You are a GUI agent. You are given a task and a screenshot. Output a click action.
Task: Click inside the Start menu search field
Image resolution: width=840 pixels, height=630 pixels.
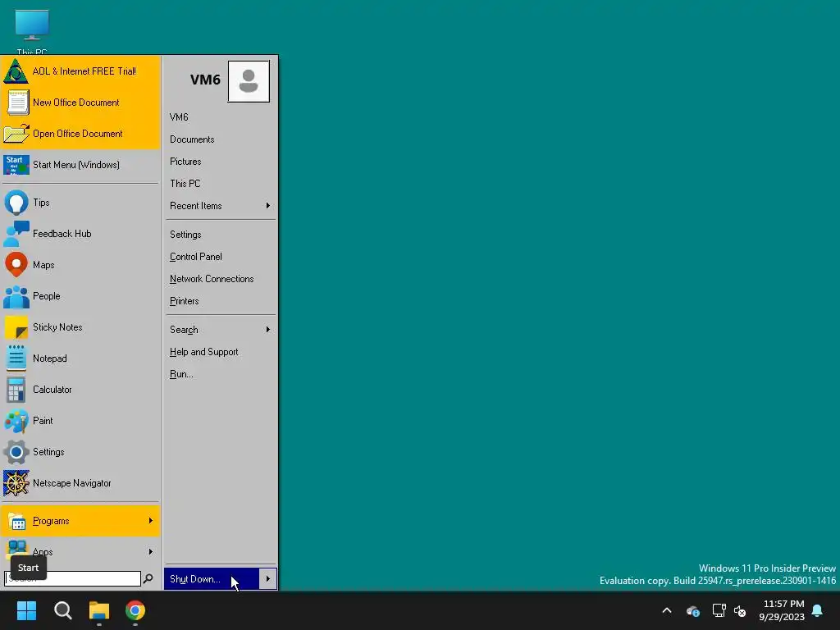[x=73, y=578]
